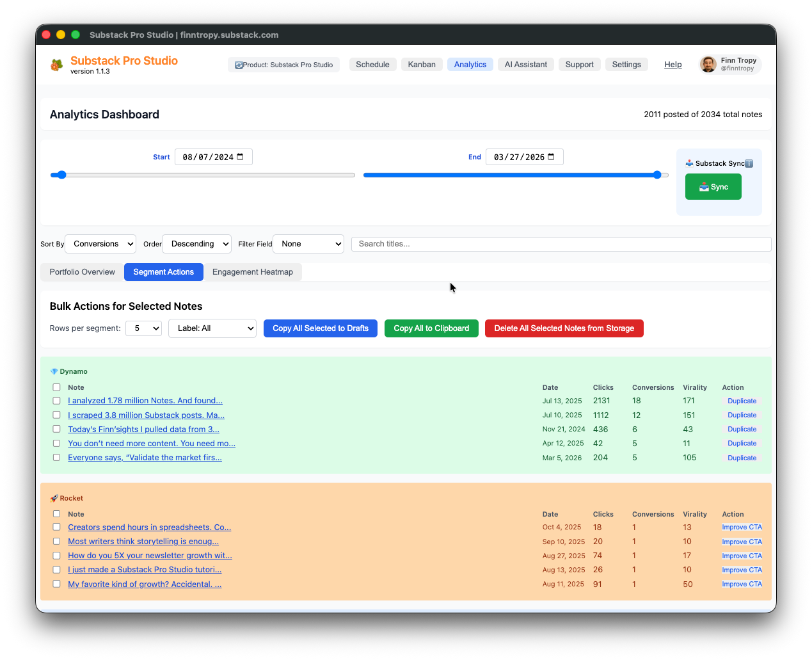
Task: Click Improve CTA for 'My favorite kind'
Action: pyautogui.click(x=742, y=584)
